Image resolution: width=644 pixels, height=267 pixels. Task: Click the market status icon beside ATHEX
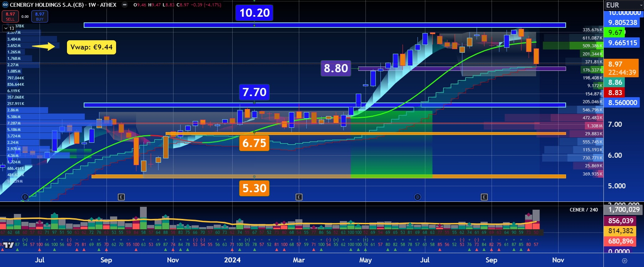124,5
